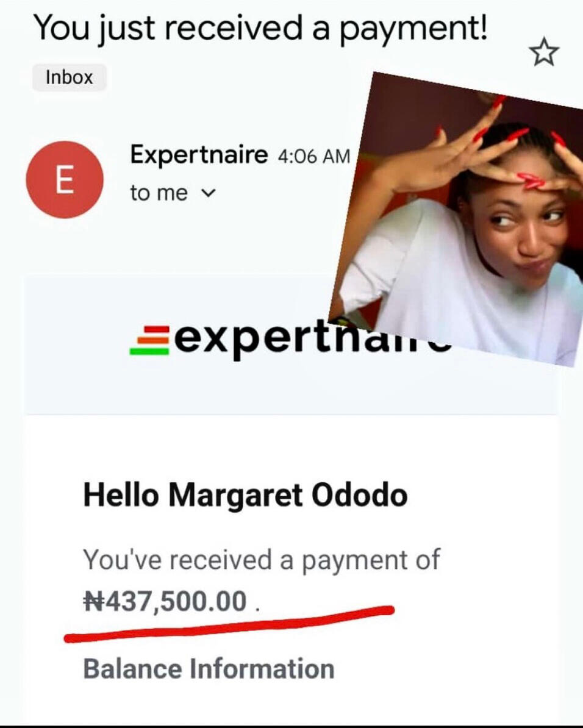Click the "Hello Margaret Ododo" greeting
This screenshot has width=583, height=728.
coord(245,495)
